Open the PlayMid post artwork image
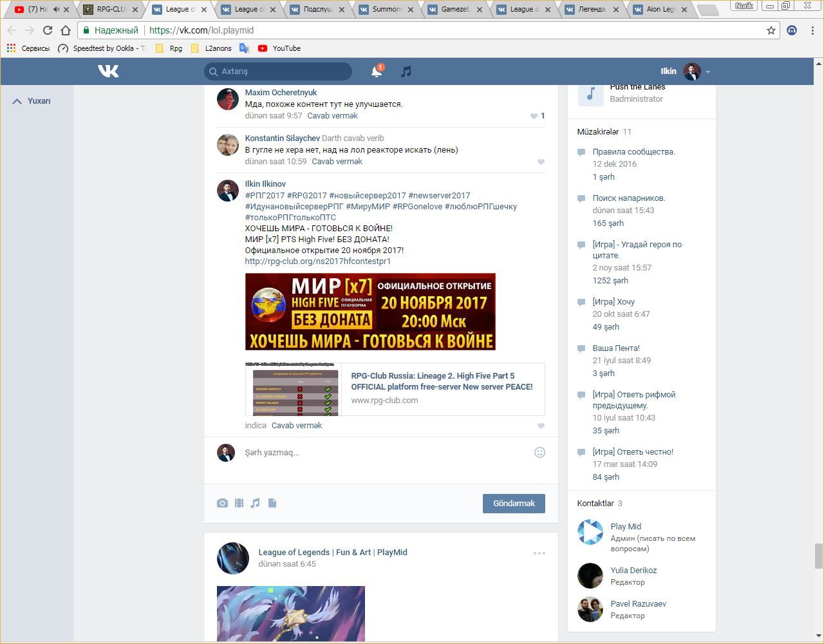824x644 pixels. click(x=291, y=614)
